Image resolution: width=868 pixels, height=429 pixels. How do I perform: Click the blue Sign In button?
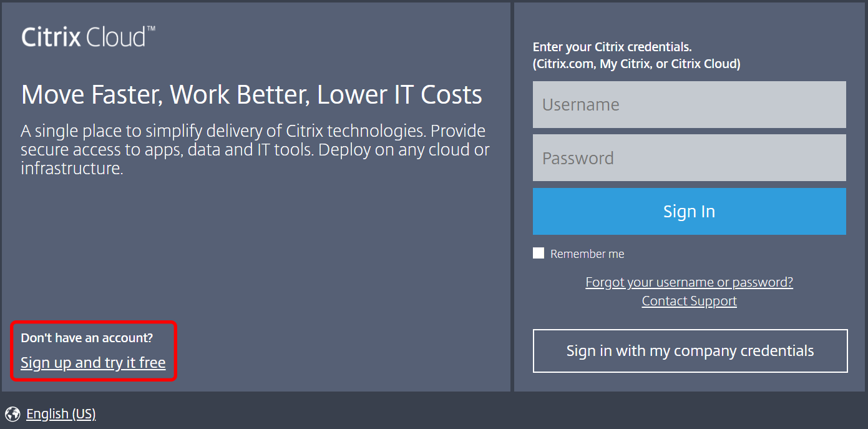(x=689, y=211)
